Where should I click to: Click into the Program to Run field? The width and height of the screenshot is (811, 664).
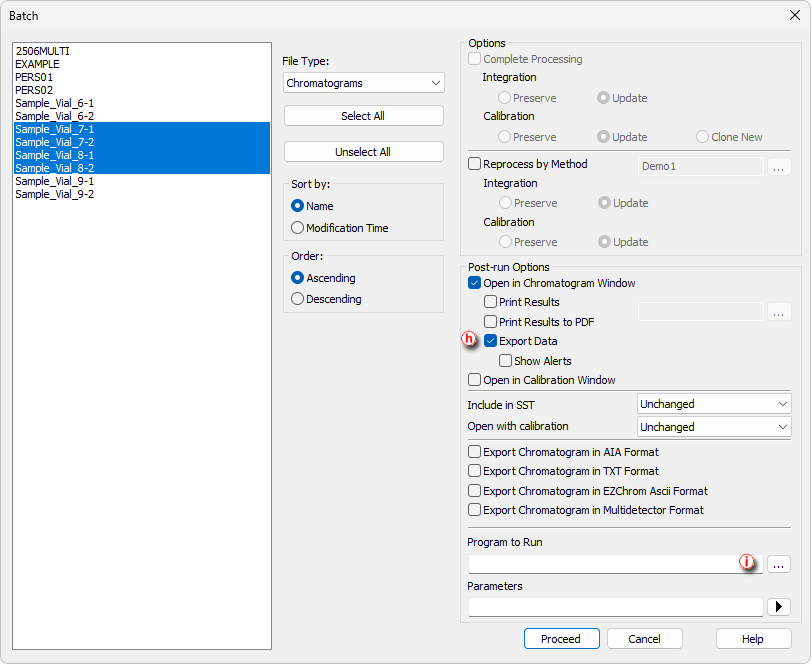click(x=615, y=564)
